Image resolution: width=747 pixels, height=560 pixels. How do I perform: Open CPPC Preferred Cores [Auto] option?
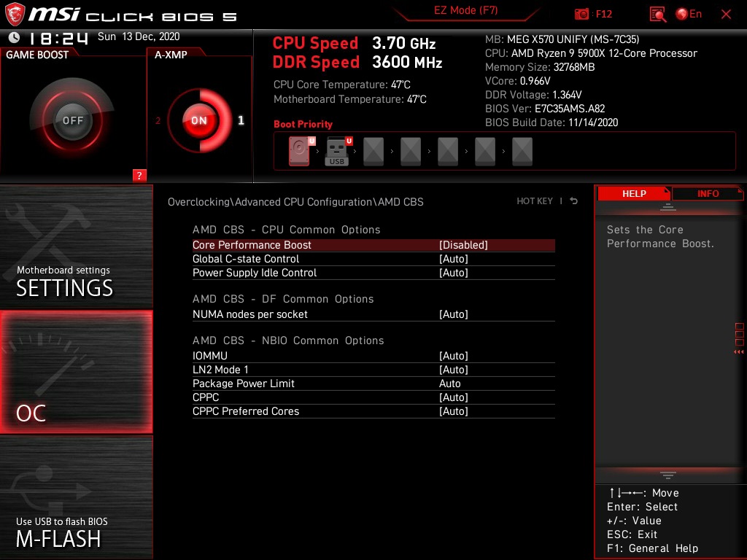(373, 411)
